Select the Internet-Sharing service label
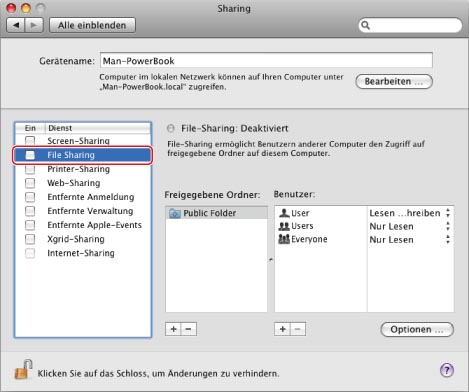Viewport: 469px width, 392px height. pos(81,253)
